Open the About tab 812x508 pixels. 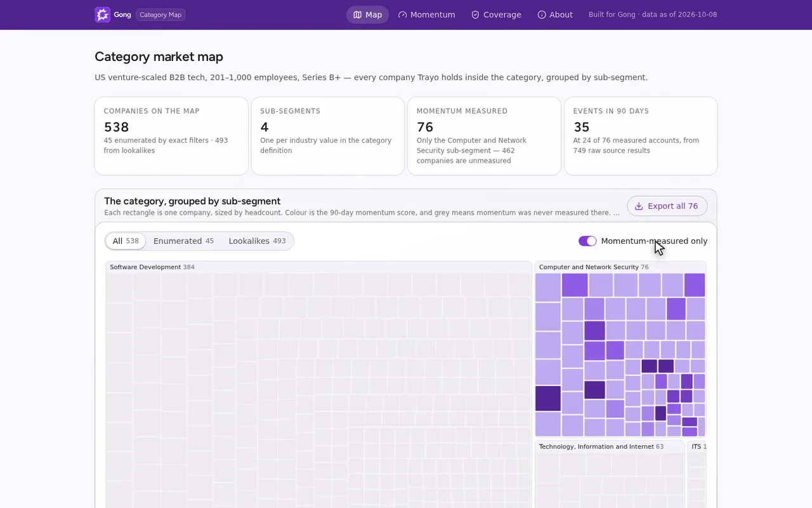[x=555, y=15]
